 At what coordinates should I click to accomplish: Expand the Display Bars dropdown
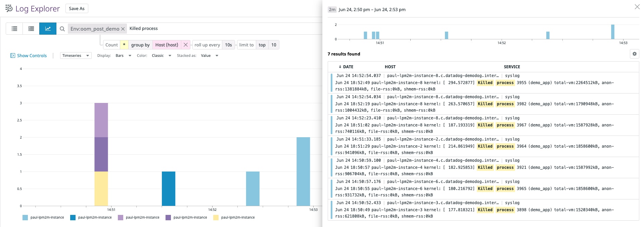coord(123,55)
